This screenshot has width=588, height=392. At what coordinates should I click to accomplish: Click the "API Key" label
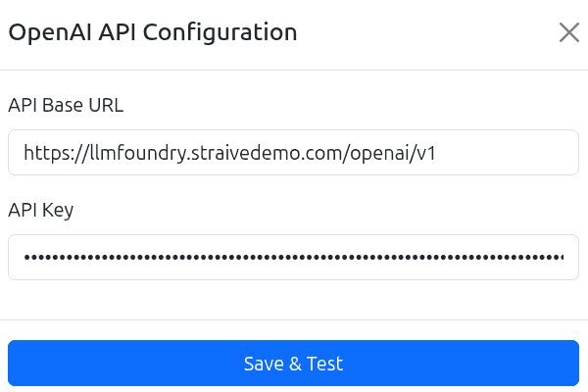click(41, 210)
